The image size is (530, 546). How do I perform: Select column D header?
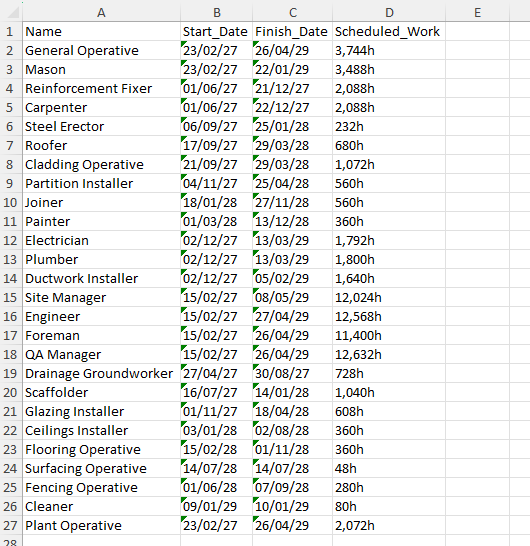coord(389,13)
